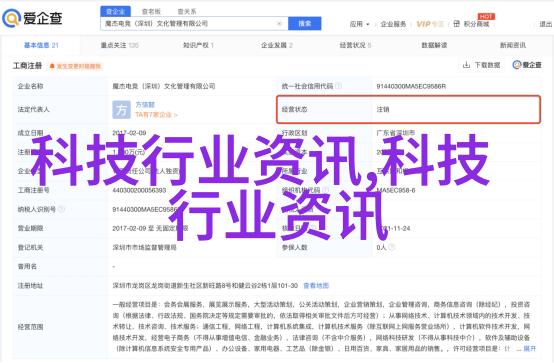
Task: Click the bell icon beside 工商注册
Action: (52, 66)
